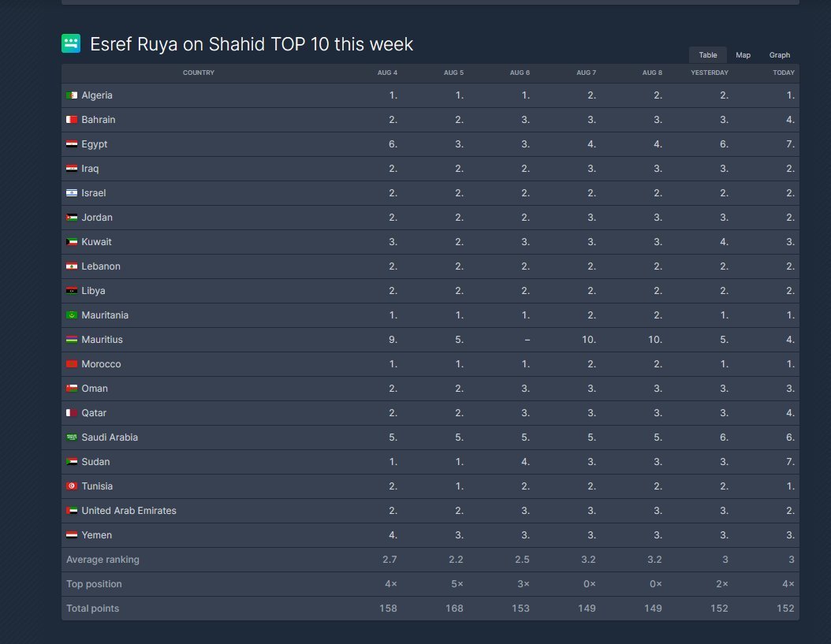Open the Bahrain country link

coord(98,120)
